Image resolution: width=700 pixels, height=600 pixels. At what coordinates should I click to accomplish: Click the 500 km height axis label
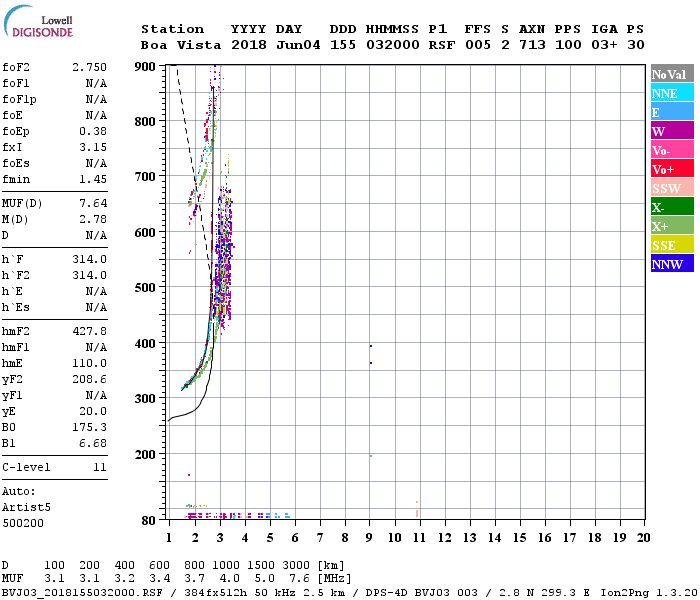[145, 288]
